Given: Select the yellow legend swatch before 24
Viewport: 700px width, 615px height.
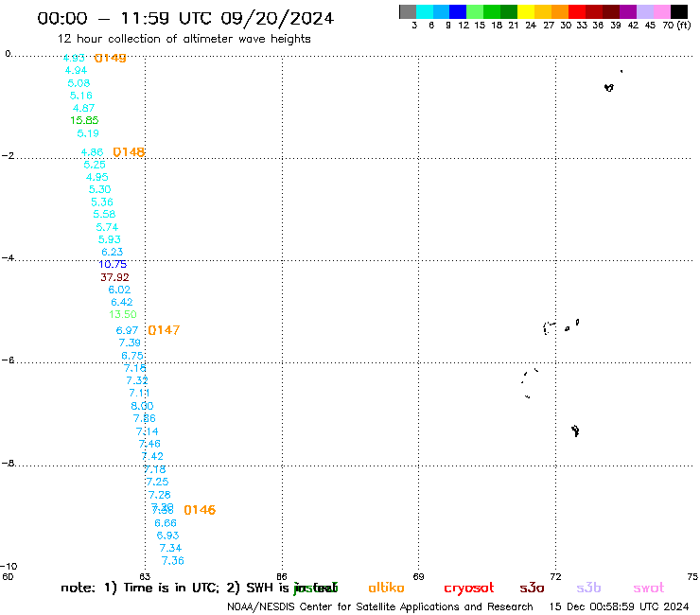Looking at the screenshot, I should tap(526, 12).
